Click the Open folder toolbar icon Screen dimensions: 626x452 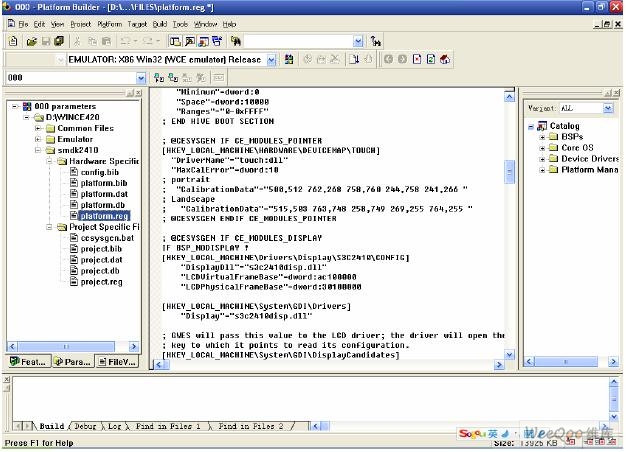[32, 41]
